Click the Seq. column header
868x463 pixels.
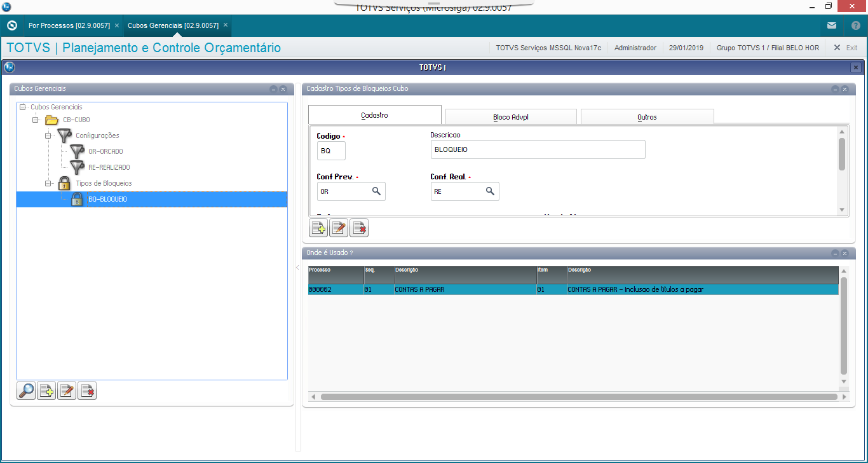click(379, 275)
